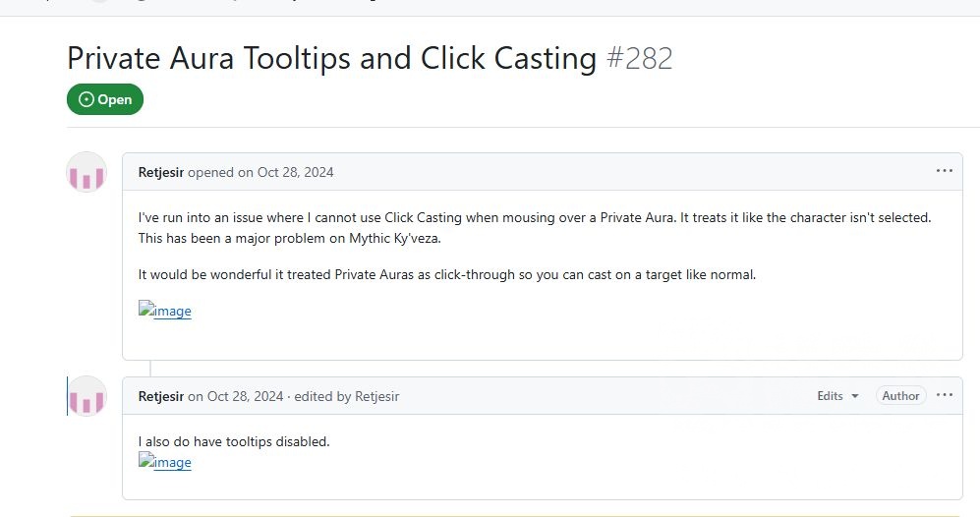This screenshot has height=517, width=980.
Task: Click the 'opened on Oct 28, 2024' timestamp
Action: coord(260,172)
